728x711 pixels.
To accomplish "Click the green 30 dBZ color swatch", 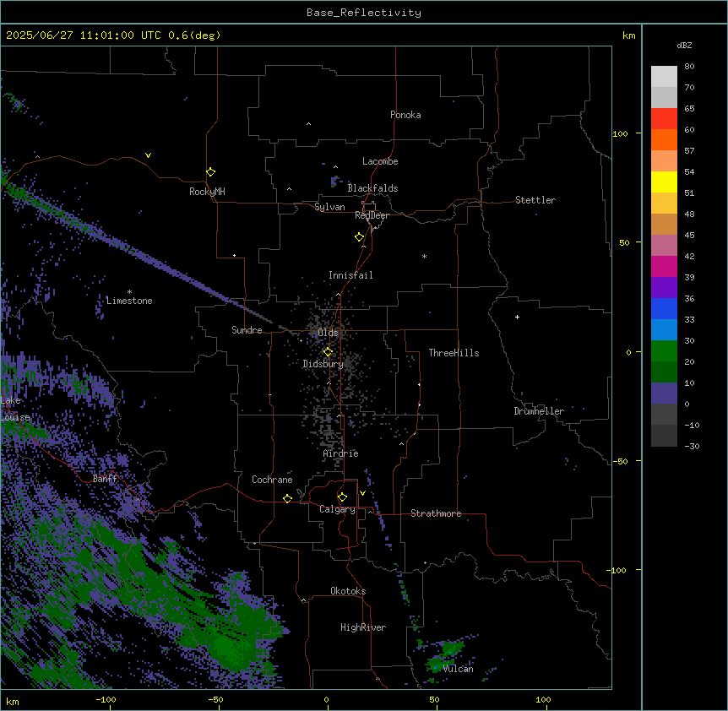I will click(x=664, y=351).
